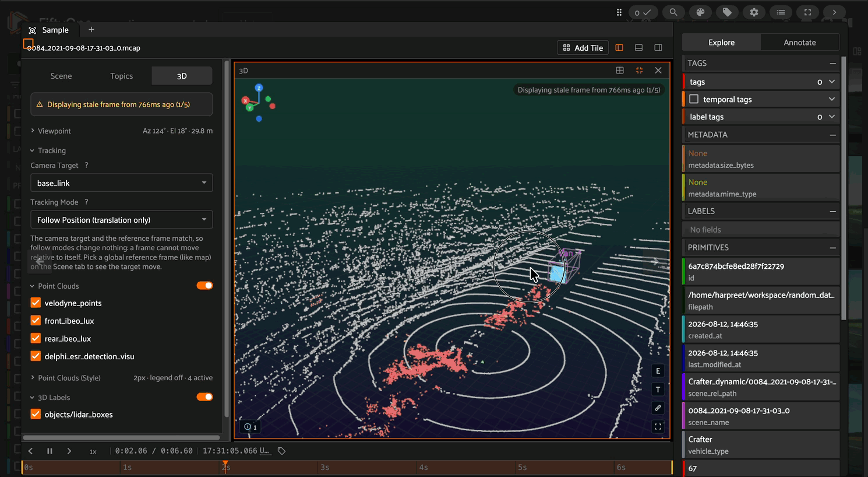This screenshot has width=868, height=477.
Task: Select the Explore tab
Action: [x=721, y=43]
